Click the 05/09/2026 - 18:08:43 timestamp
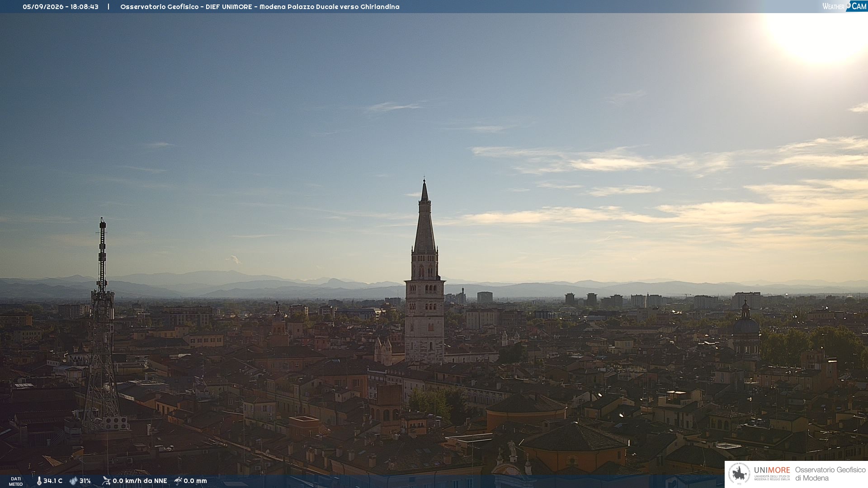Viewport: 868px width, 488px height. 61,7
